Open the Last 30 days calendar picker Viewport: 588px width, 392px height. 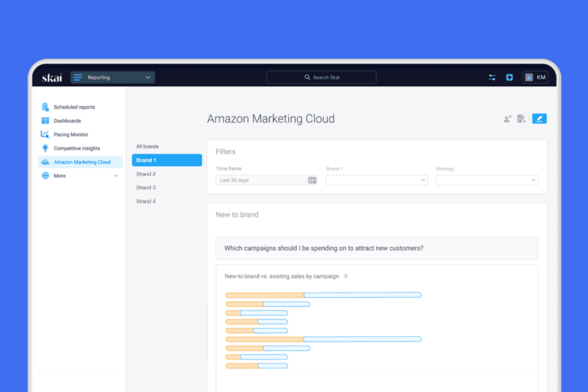(x=312, y=180)
